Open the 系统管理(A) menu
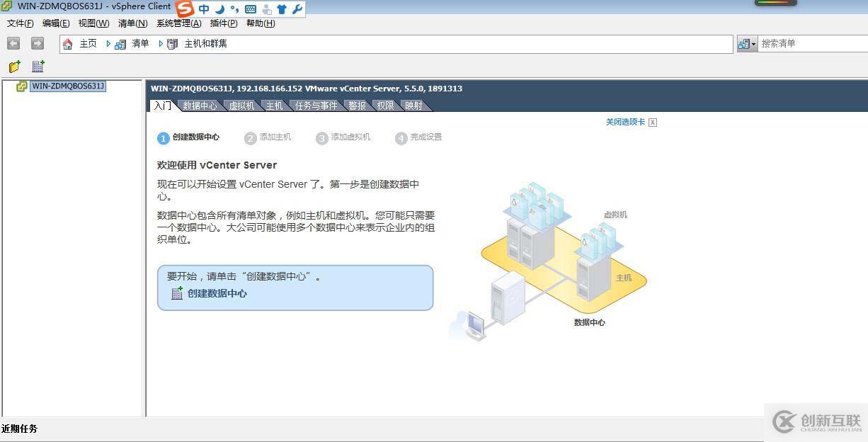The height and width of the screenshot is (442, 868). tap(179, 23)
